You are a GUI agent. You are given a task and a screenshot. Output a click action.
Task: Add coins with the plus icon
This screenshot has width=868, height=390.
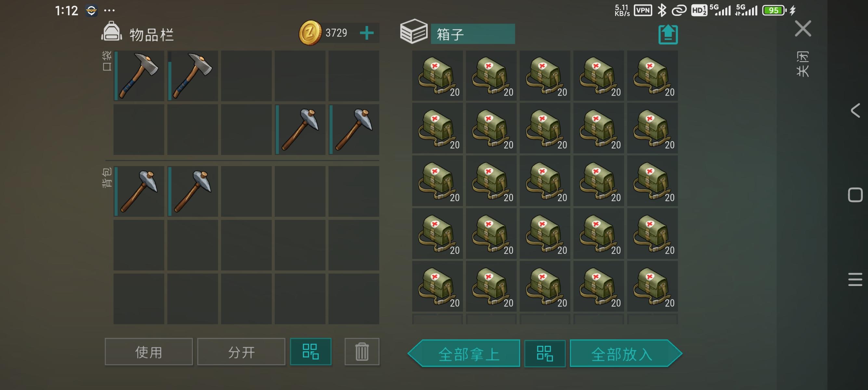[x=367, y=33]
